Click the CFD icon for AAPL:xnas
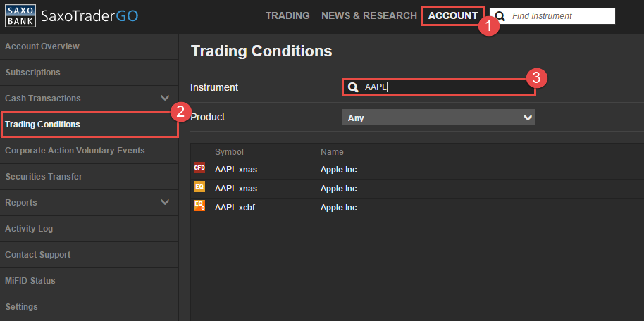644x321 pixels. (x=199, y=168)
